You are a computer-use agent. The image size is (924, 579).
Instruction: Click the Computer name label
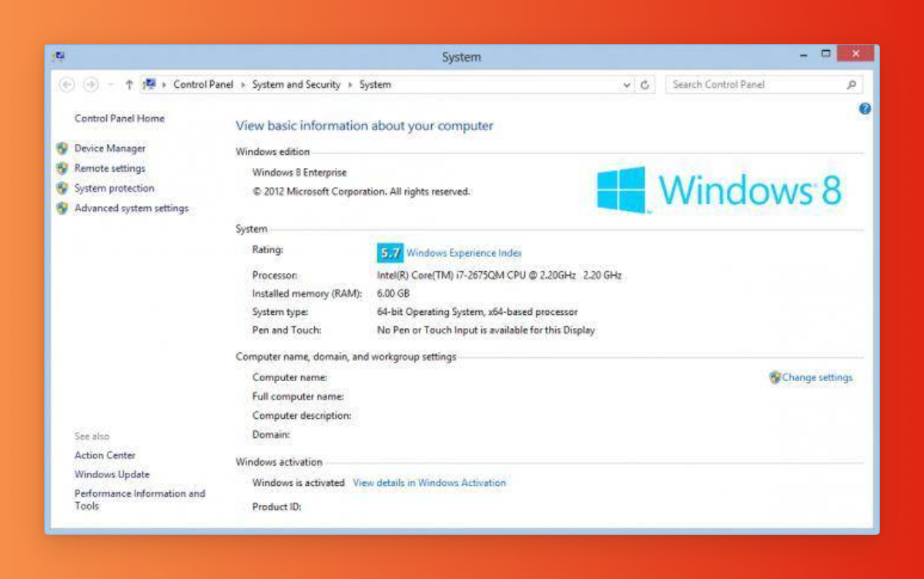[x=290, y=377]
